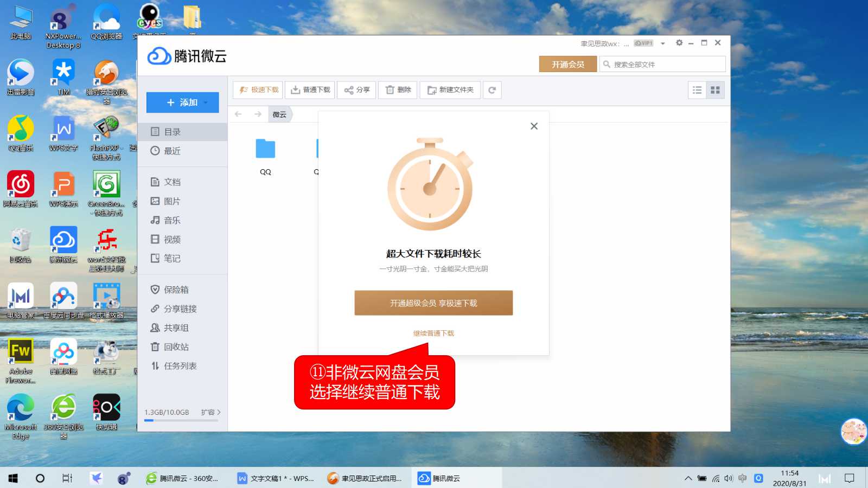
Task: Create a folder with 新建文件夹
Action: click(450, 90)
